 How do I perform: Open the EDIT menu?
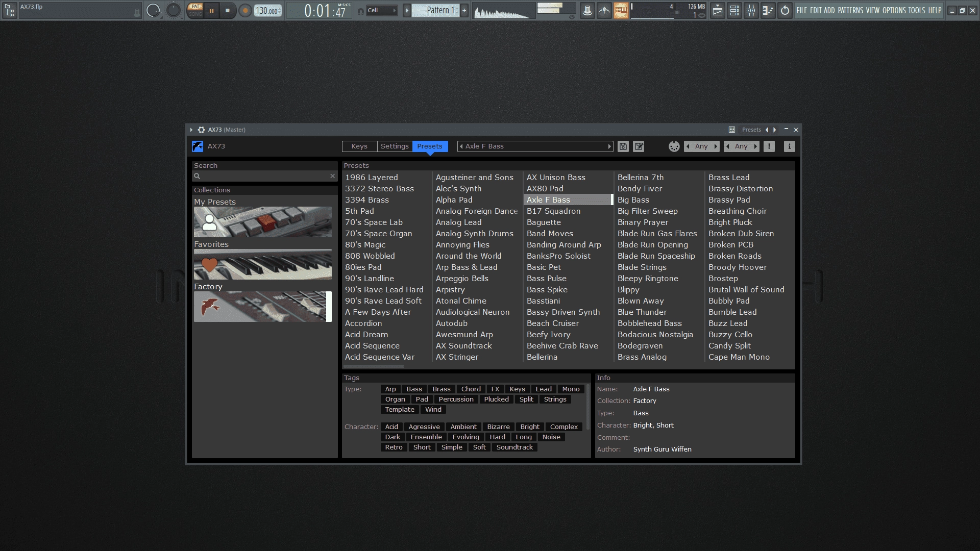tap(816, 10)
